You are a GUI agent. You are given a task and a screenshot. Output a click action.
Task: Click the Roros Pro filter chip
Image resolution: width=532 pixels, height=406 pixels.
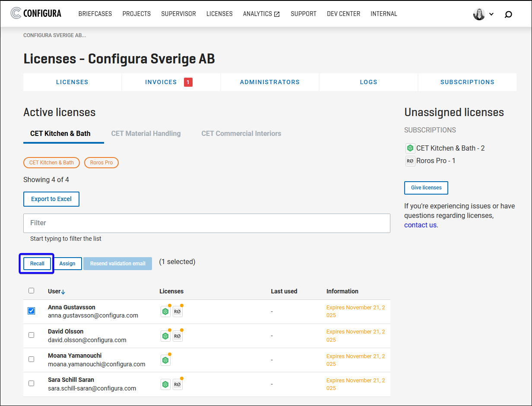[x=101, y=163]
